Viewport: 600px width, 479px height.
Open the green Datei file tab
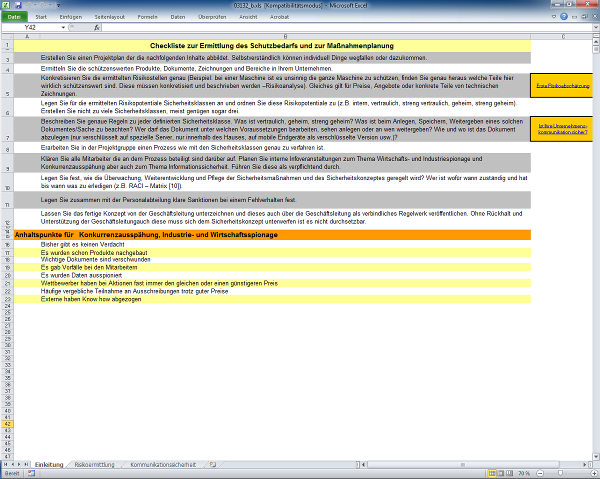click(15, 17)
